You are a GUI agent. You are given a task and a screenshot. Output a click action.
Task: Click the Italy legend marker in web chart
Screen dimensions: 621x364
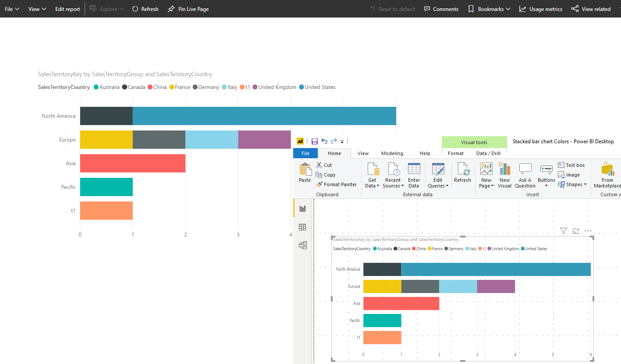224,87
